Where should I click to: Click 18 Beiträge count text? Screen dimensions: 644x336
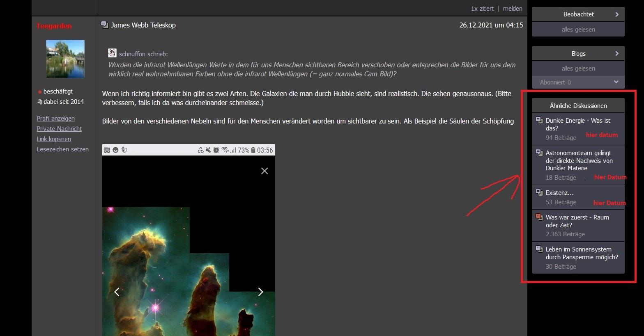click(x=561, y=178)
